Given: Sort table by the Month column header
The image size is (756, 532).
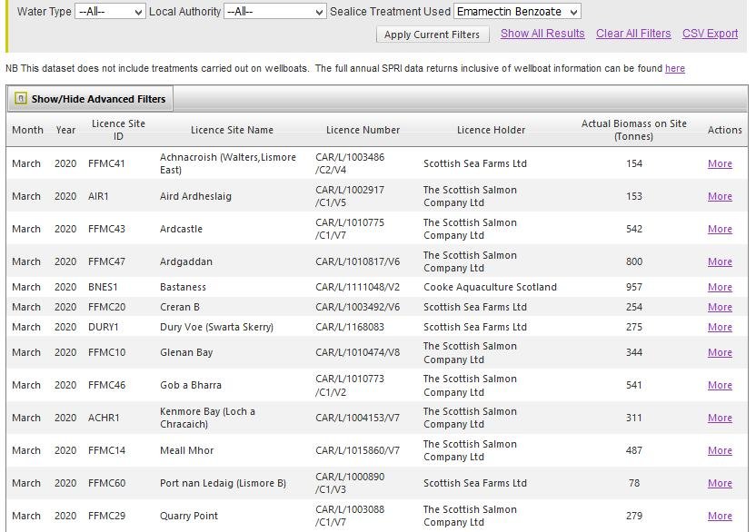Looking at the screenshot, I should 27,130.
